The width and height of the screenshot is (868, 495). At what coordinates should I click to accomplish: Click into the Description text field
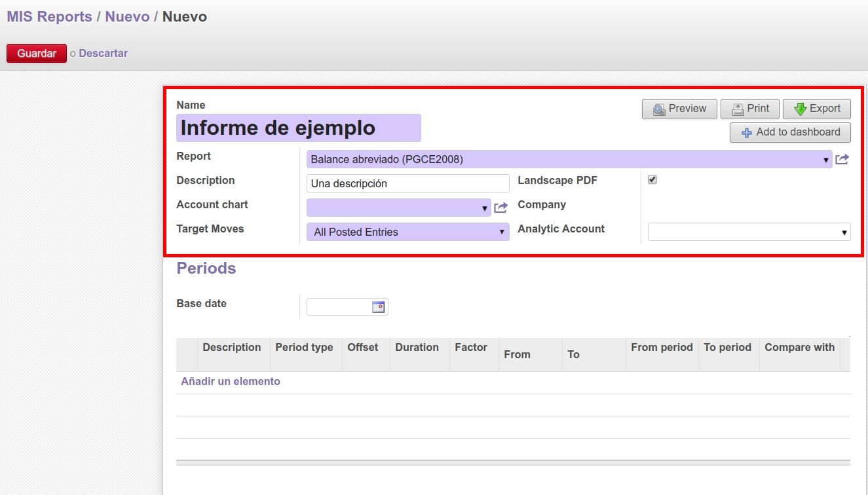(407, 183)
